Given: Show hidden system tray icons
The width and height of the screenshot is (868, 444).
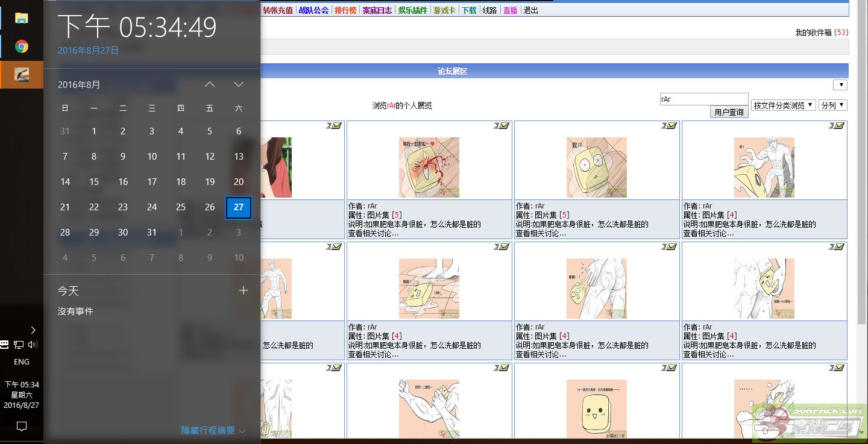Looking at the screenshot, I should click(x=33, y=330).
